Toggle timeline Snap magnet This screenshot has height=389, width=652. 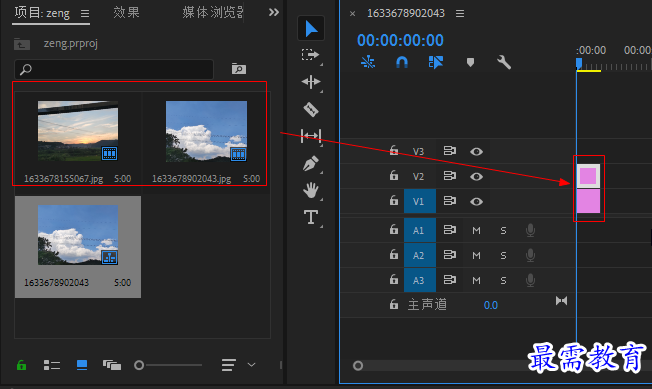point(402,62)
